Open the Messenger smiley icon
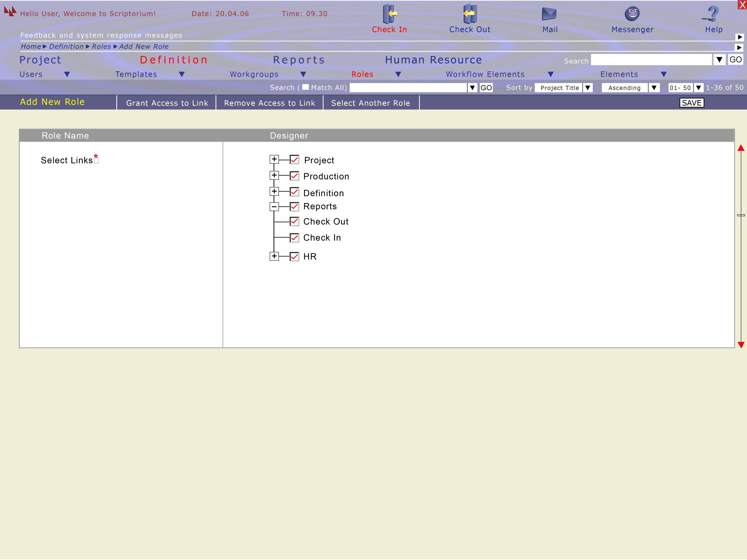 point(632,13)
